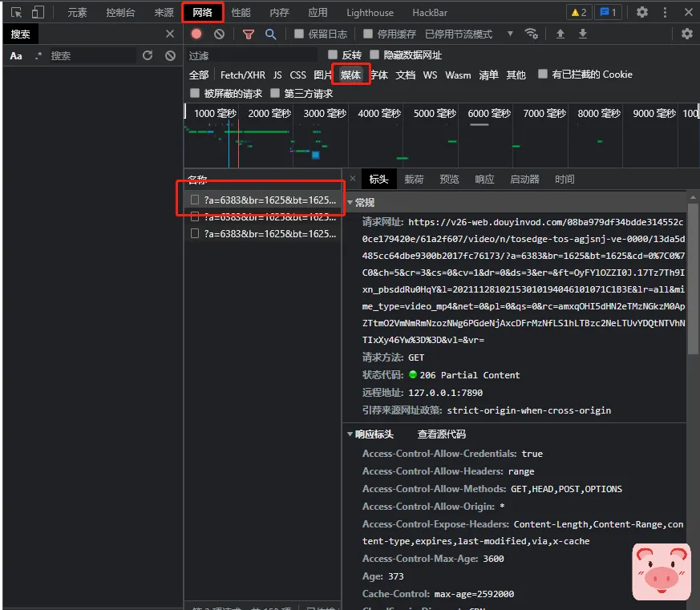Toggle the device toolbar icon
The image size is (700, 610).
(x=38, y=13)
